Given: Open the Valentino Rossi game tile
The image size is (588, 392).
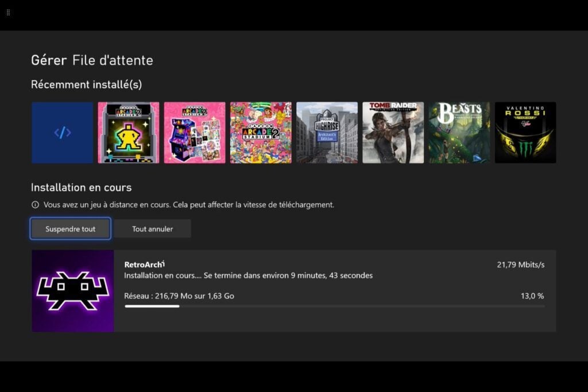Looking at the screenshot, I should tap(525, 133).
